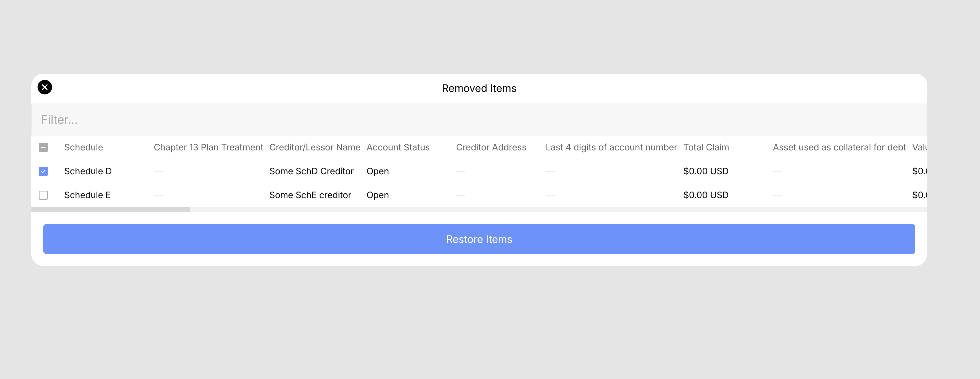
Task: Click the Chapter 13 Plan Treatment header
Action: 208,147
